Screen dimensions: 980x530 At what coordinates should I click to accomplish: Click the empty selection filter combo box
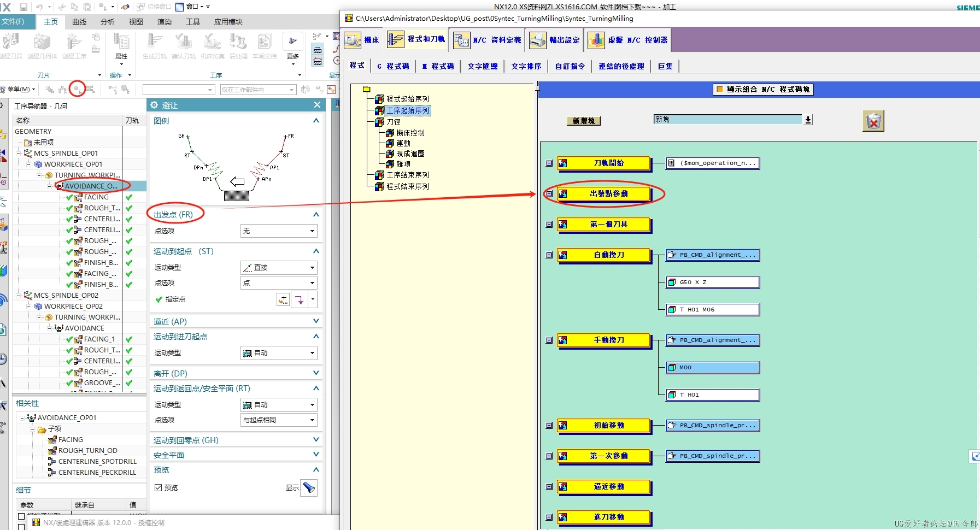pyautogui.click(x=179, y=90)
